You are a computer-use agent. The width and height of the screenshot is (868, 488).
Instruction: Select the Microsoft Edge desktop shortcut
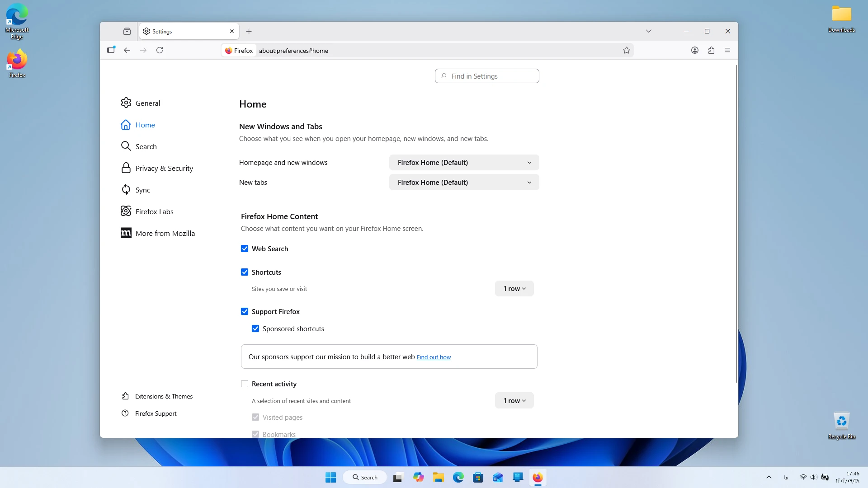click(x=17, y=21)
